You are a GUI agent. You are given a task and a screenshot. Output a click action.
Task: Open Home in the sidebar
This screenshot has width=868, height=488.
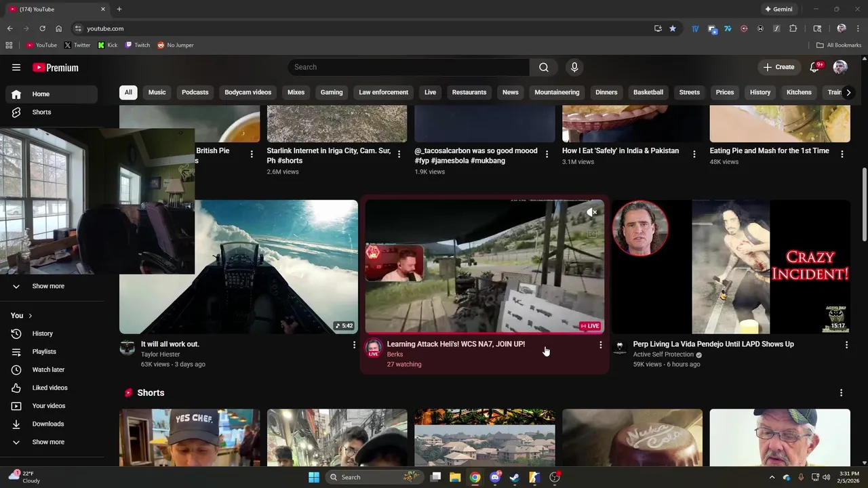[52, 94]
